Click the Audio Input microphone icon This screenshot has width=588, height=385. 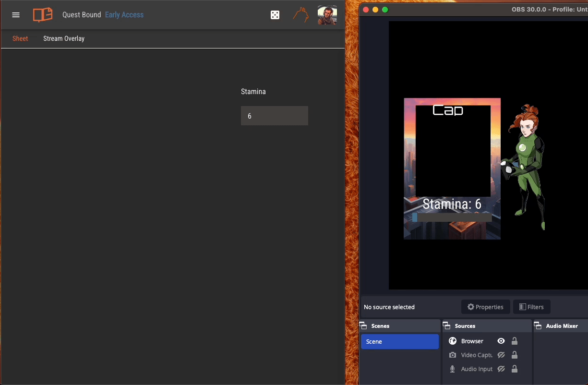(452, 369)
